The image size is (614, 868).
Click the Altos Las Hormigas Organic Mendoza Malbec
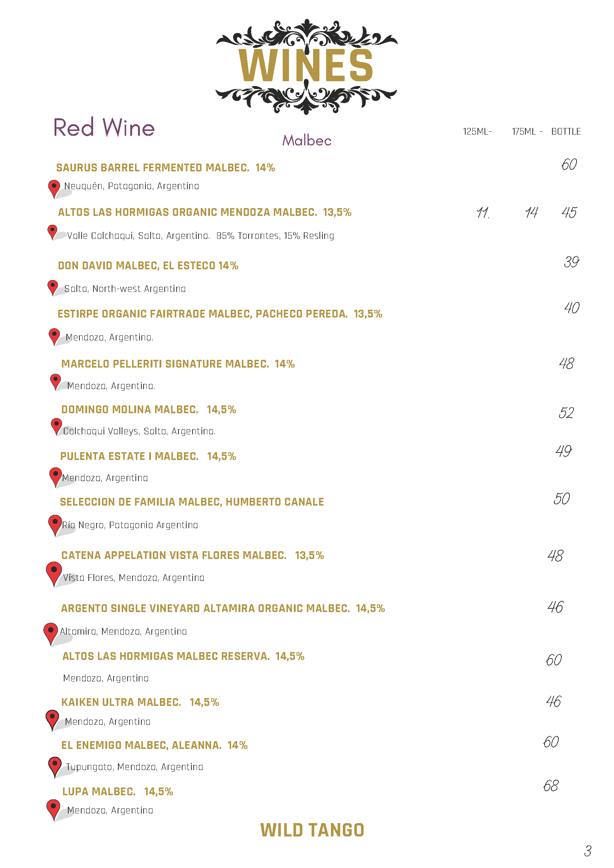(204, 213)
